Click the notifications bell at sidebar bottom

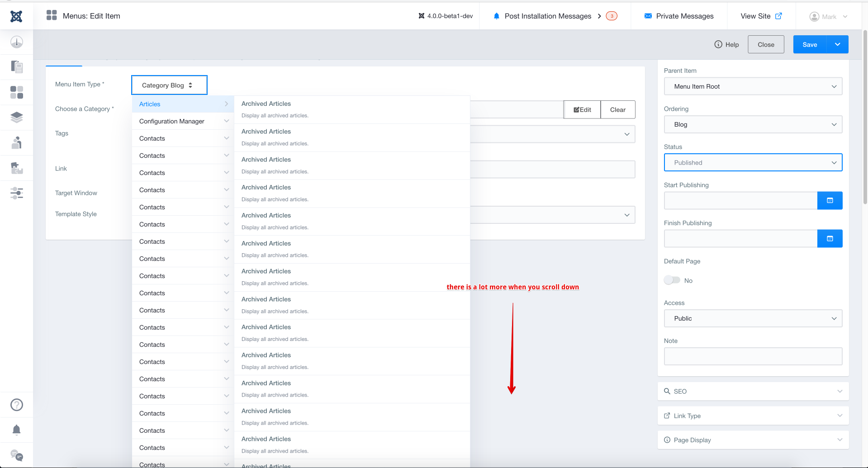pos(17,430)
